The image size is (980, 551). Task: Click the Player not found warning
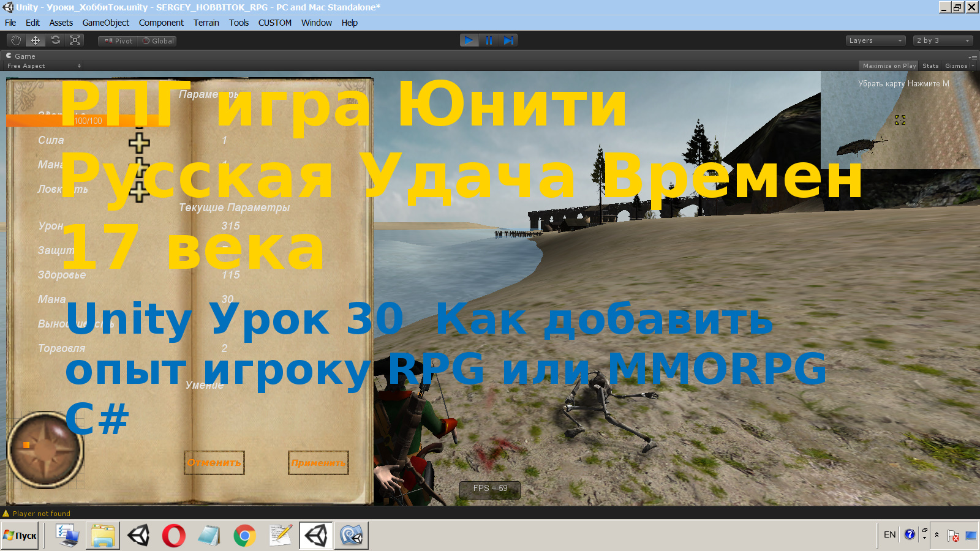(40, 514)
